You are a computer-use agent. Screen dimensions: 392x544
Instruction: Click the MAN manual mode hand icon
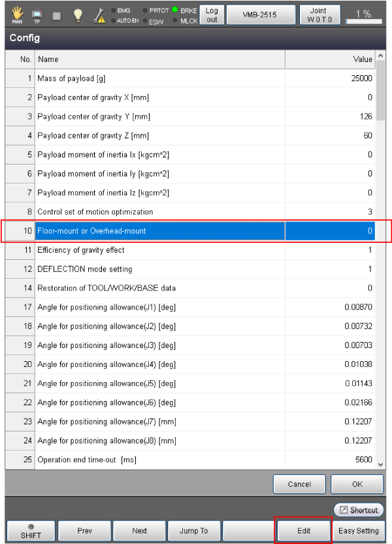tap(16, 15)
